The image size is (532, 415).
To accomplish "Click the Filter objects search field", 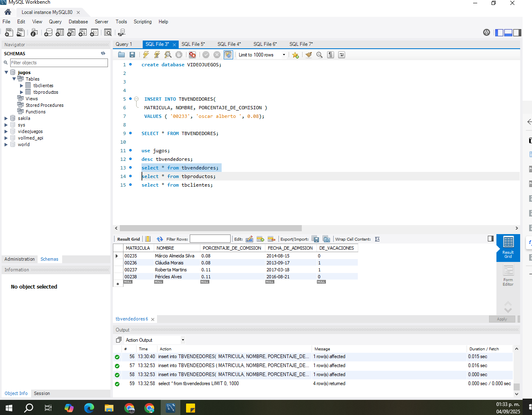I will point(59,63).
